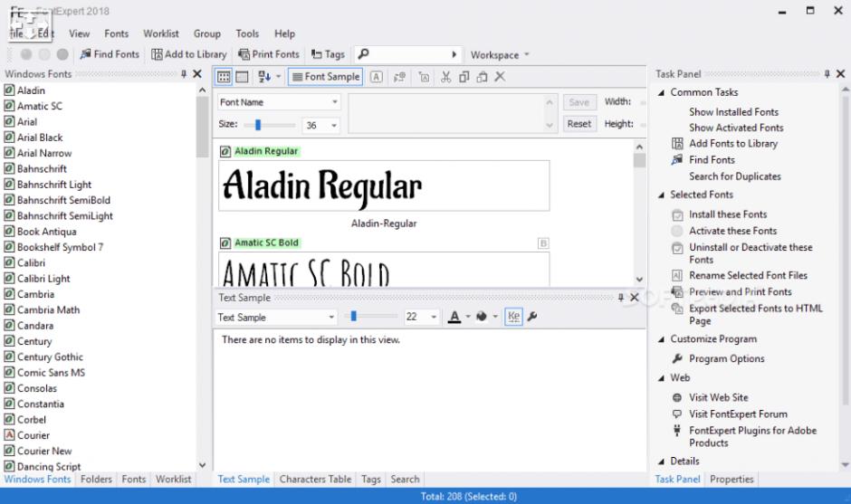Open the Fonts menu
The width and height of the screenshot is (851, 504).
(x=117, y=33)
